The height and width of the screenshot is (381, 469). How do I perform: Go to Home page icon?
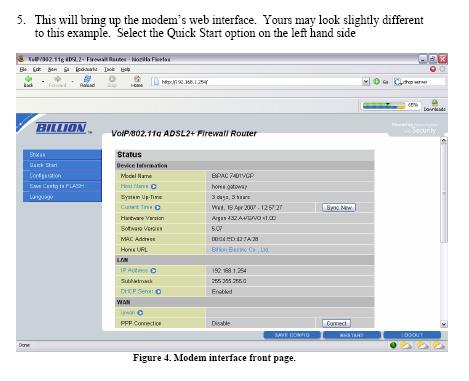[137, 79]
